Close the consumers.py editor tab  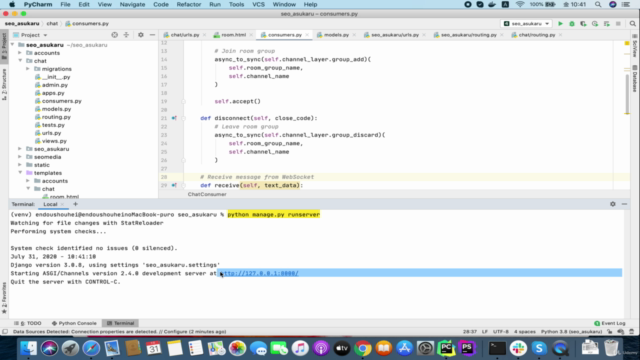(x=307, y=35)
